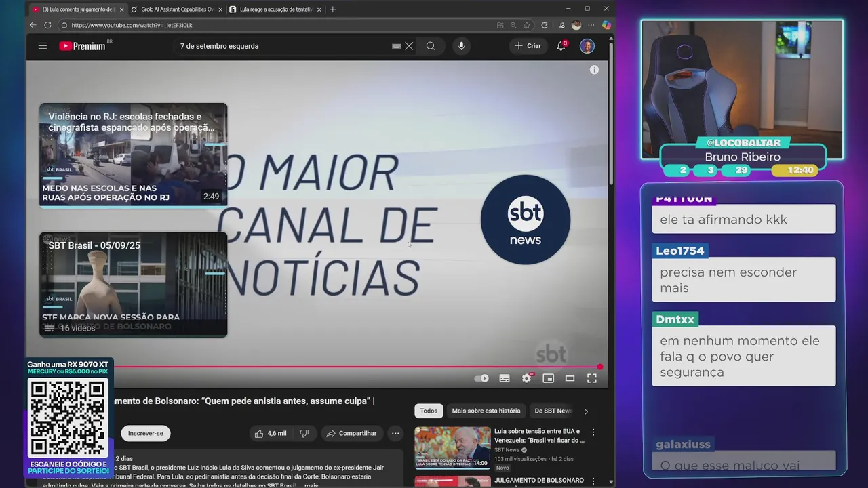Screen dimensions: 868x488
Task: Open the on-screen keyboard icon in search box
Action: pyautogui.click(x=396, y=46)
